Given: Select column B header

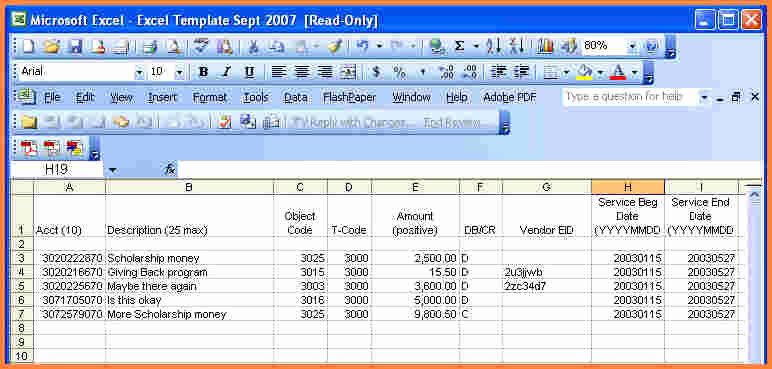Looking at the screenshot, I should pos(189,187).
